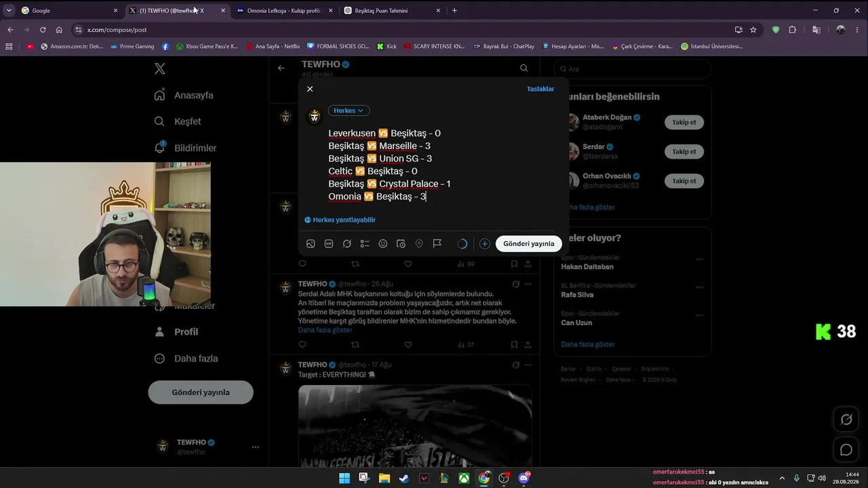Expand options for Rafa Silva trend
Image resolution: width=868 pixels, height=488 pixels.
(699, 287)
